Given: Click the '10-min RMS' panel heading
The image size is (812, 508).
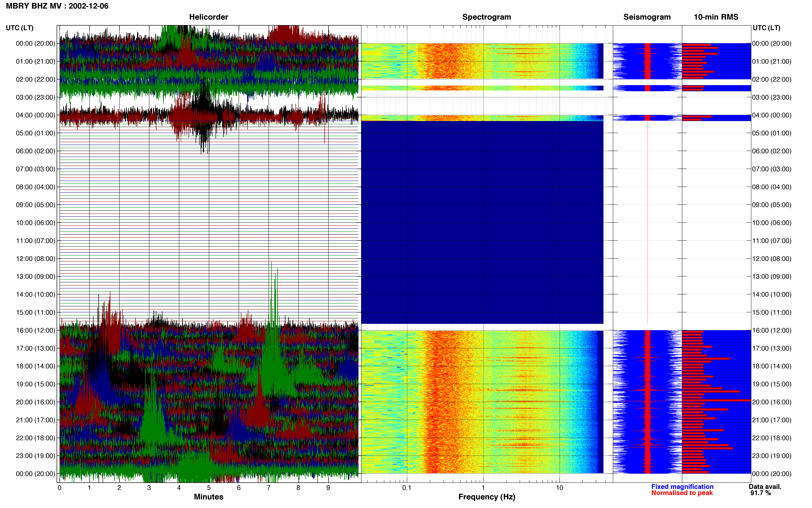Looking at the screenshot, I should tap(716, 17).
